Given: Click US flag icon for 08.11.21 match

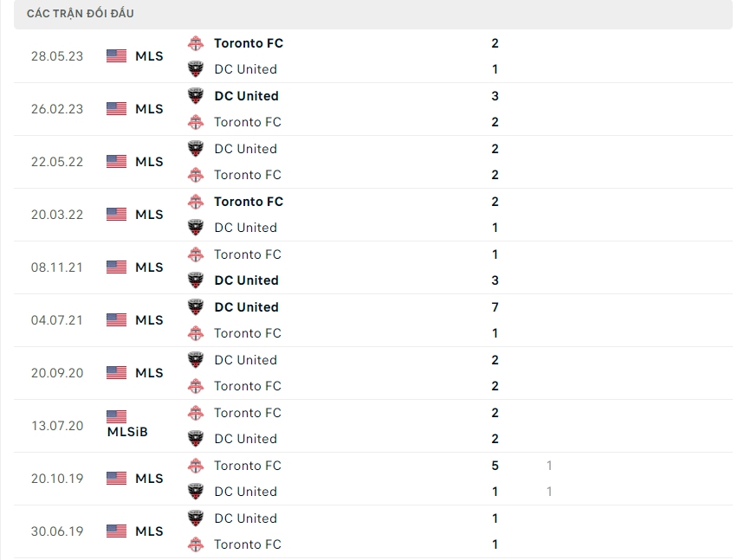Looking at the screenshot, I should click(x=117, y=267).
